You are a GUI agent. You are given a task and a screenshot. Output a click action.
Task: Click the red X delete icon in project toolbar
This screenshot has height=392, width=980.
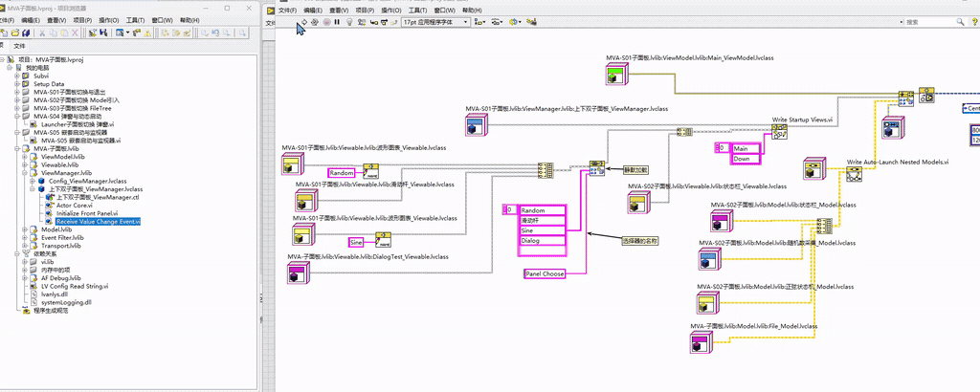[75, 33]
